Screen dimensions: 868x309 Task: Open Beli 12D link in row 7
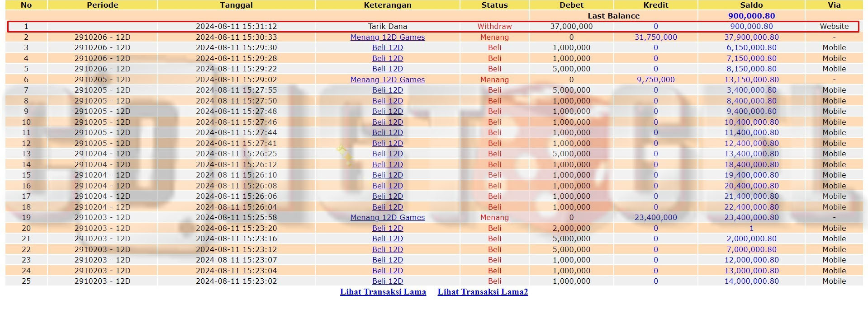pyautogui.click(x=387, y=90)
